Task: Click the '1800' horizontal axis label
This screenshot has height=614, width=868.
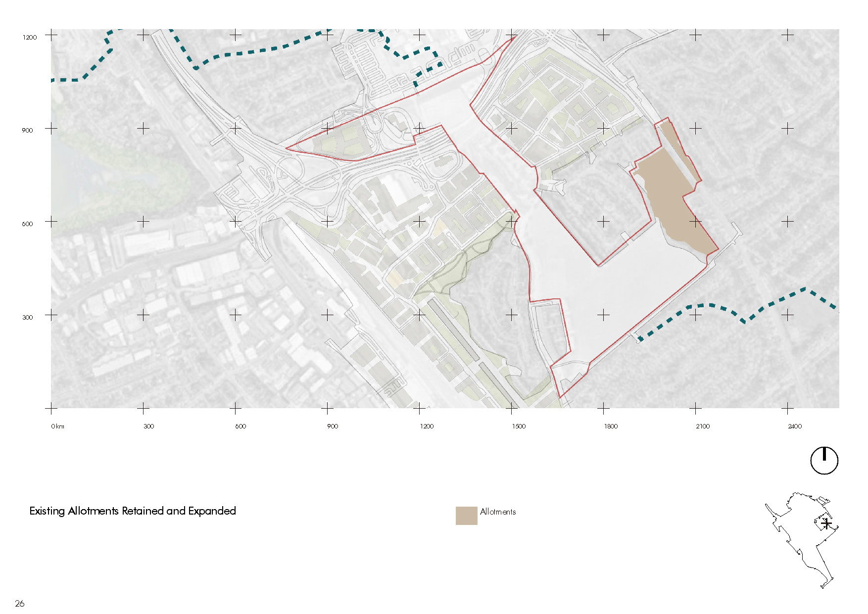Action: click(x=611, y=426)
